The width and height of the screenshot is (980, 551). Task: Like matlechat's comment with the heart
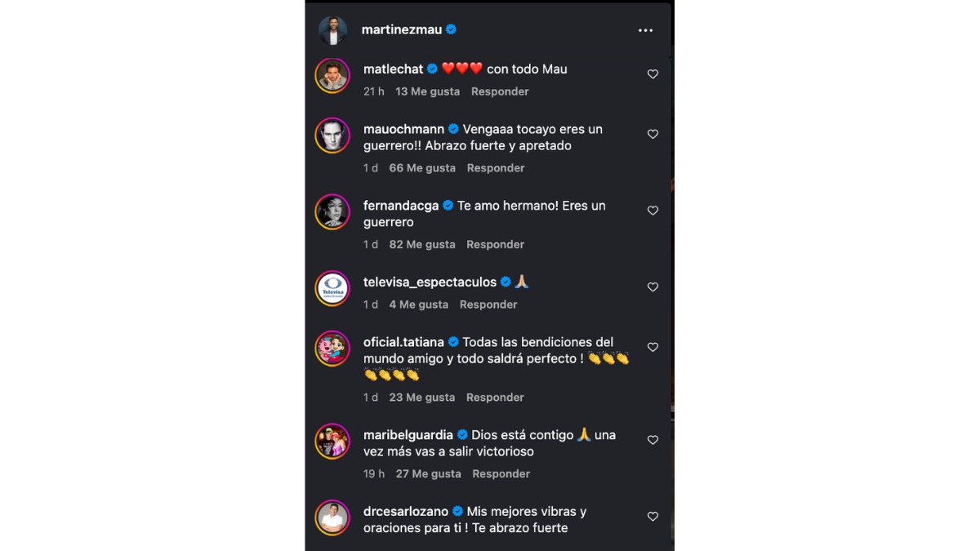tap(653, 74)
